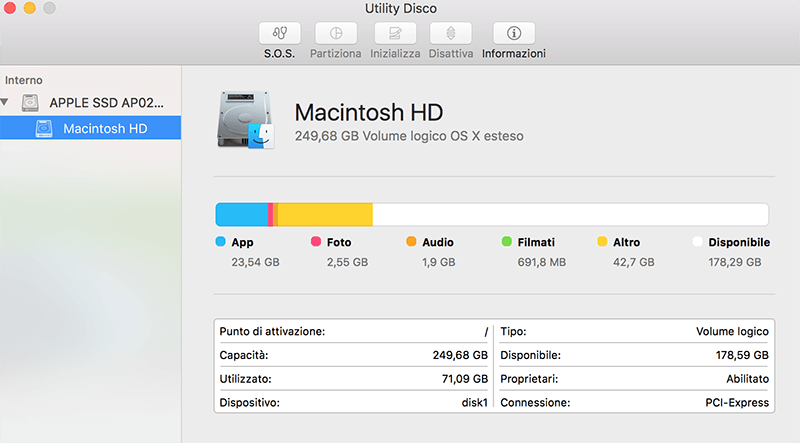Click the blue App segment of storage bar
Viewport: 800px width, 443px height.
pyautogui.click(x=242, y=214)
